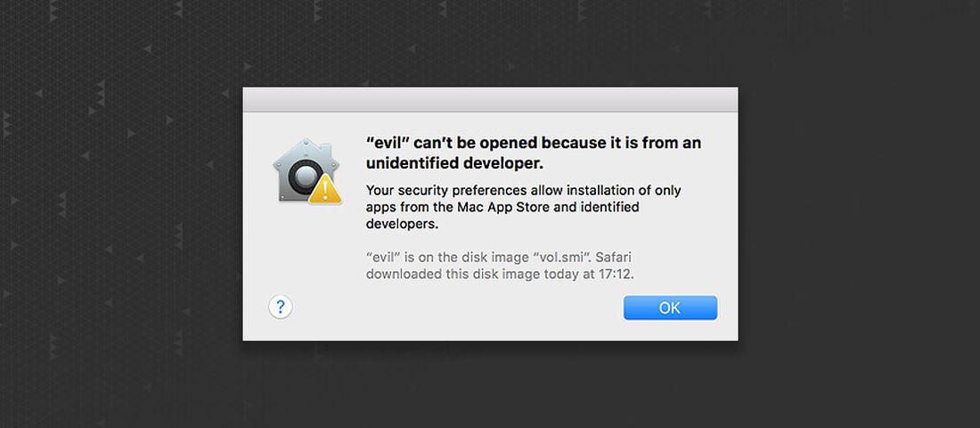The width and height of the screenshot is (980, 428).
Task: Click the "Your security preferences allow" line
Action: (523, 191)
